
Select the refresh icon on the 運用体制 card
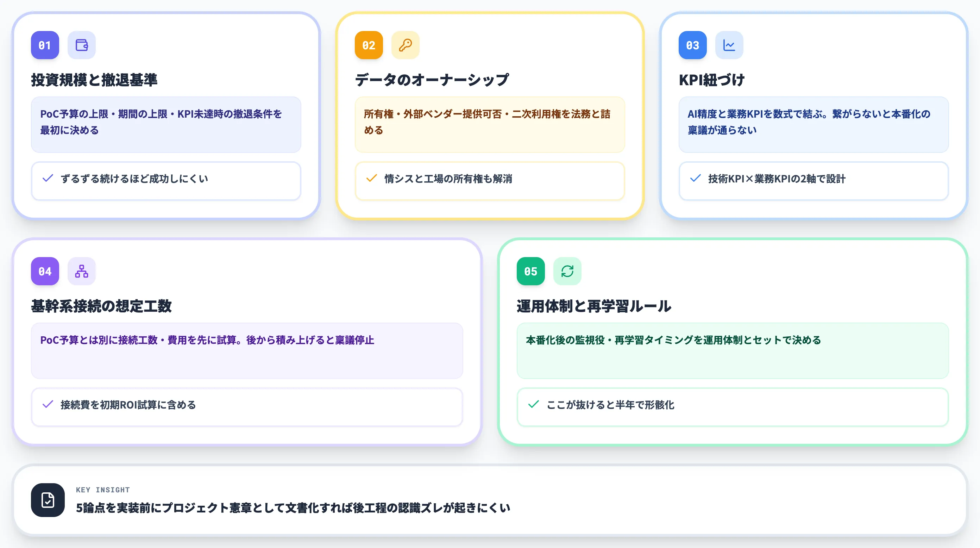pos(567,271)
